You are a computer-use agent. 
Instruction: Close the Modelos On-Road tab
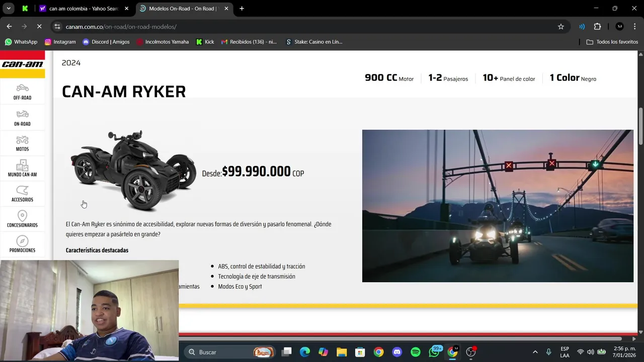(226, 9)
